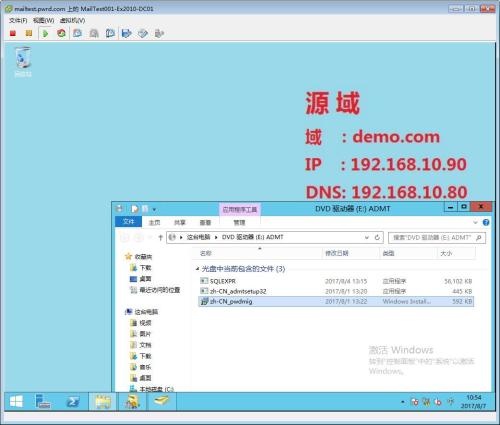The width and height of the screenshot is (500, 425).
Task: Expand the ribbon with the chevron arrow
Action: tap(475, 222)
